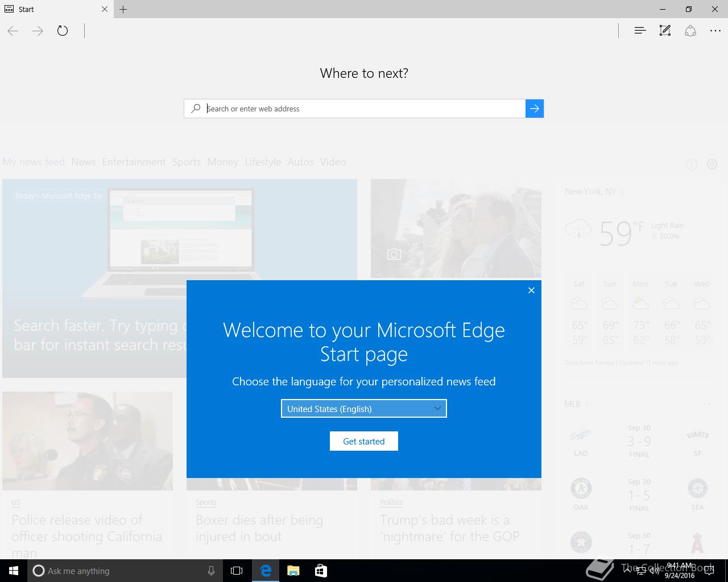The width and height of the screenshot is (728, 582).
Task: Click the Sports label above the Boxer article
Action: 206,502
